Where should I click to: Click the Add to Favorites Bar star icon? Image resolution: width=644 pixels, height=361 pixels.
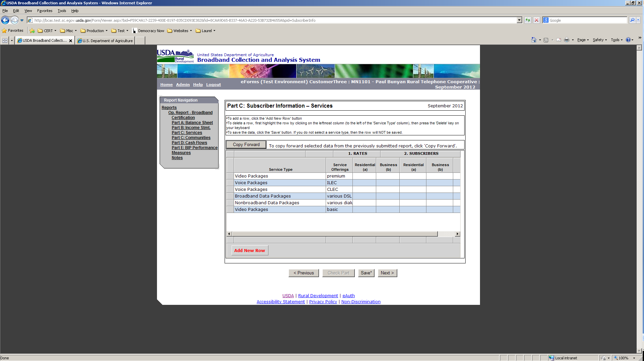[32, 31]
